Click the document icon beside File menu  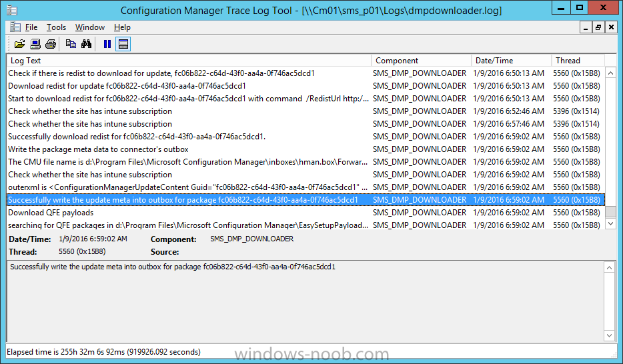[x=15, y=27]
